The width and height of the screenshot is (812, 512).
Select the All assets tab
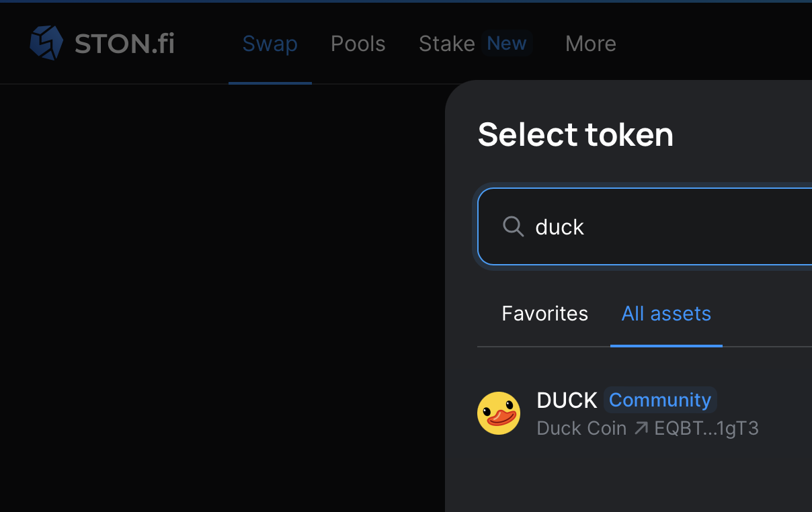pos(666,314)
